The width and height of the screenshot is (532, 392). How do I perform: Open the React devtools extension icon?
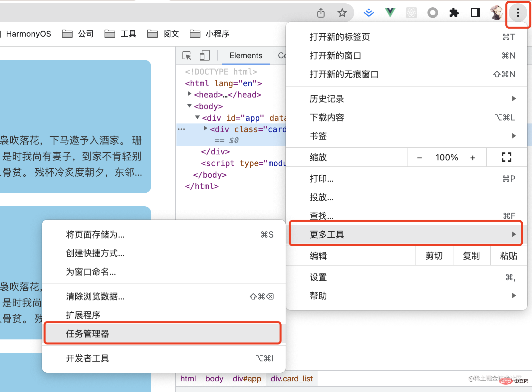(411, 13)
